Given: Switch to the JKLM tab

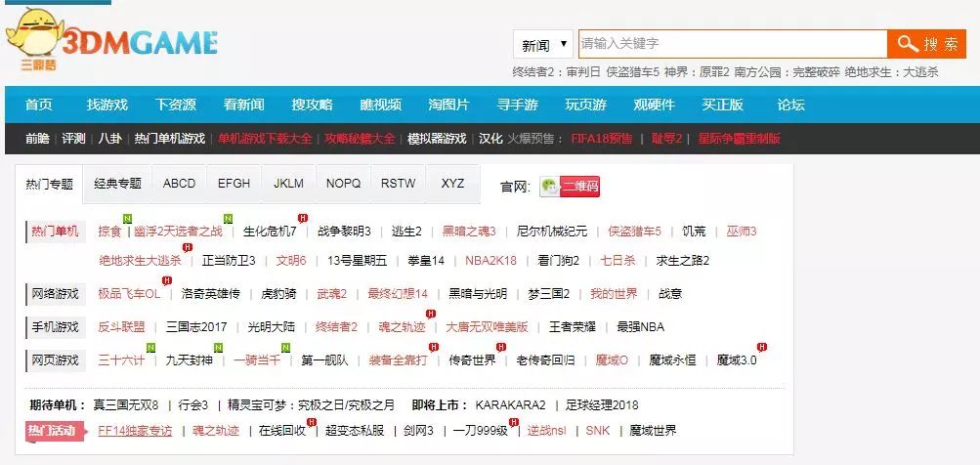Looking at the screenshot, I should [x=289, y=184].
